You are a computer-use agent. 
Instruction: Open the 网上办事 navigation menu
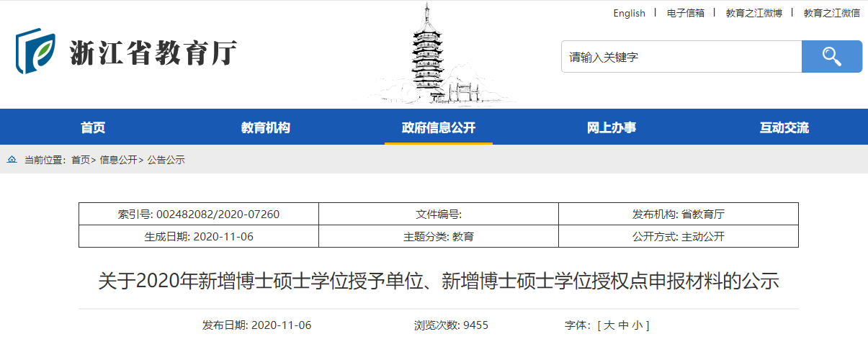(x=612, y=128)
